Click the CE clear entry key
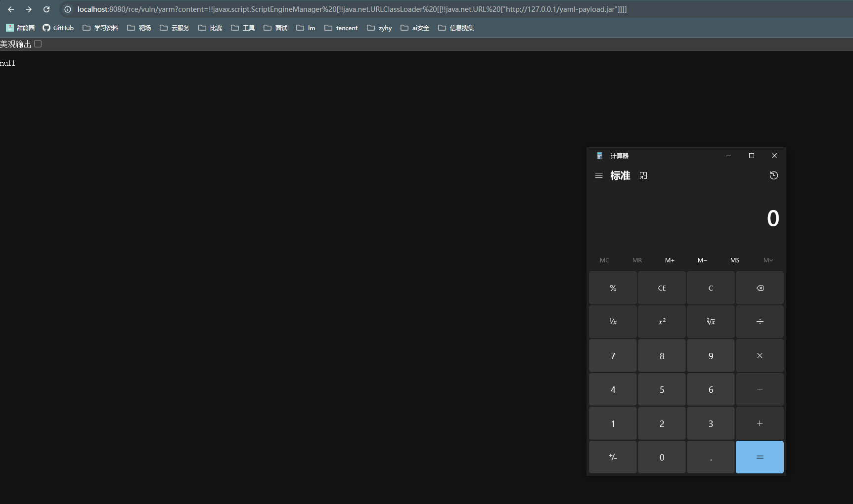The height and width of the screenshot is (504, 853). (x=662, y=288)
